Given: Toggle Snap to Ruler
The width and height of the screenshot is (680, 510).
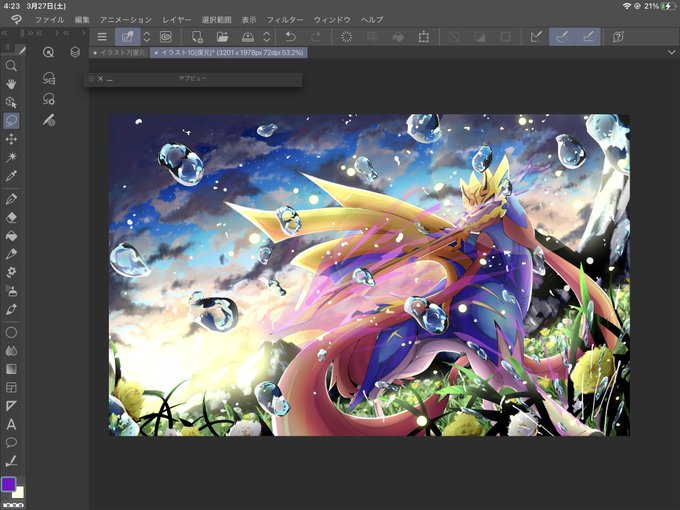Looking at the screenshot, I should pos(536,37).
